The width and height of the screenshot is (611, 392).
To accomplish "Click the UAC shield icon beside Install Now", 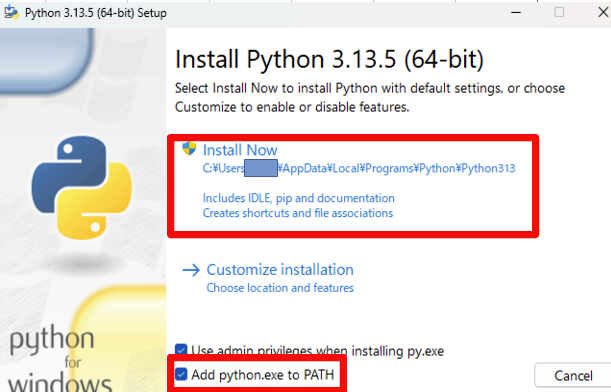I will 189,148.
